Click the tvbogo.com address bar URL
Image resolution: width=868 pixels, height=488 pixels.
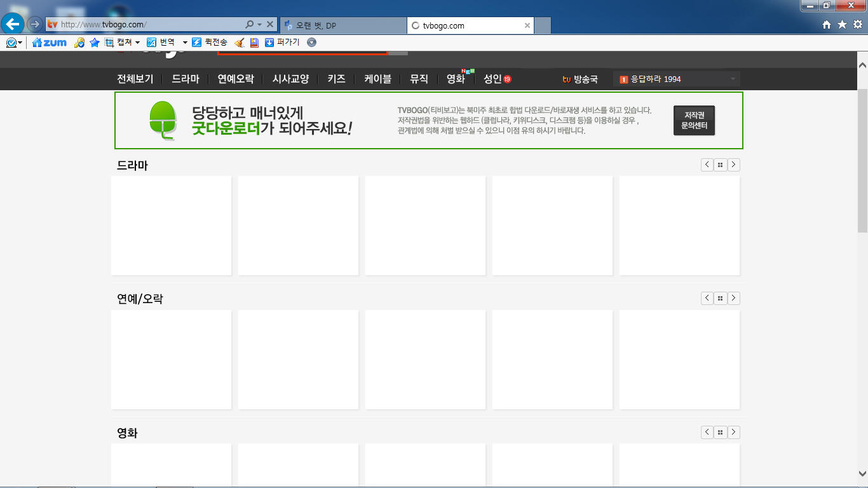pos(104,25)
